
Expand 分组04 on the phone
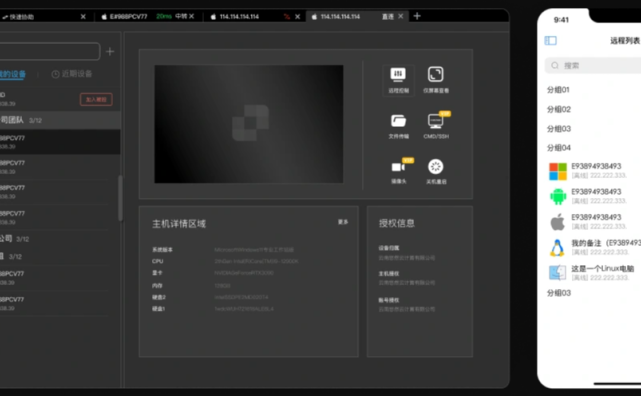click(558, 148)
